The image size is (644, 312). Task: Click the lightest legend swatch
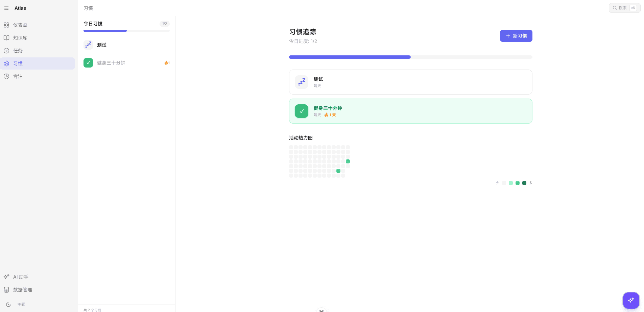click(x=504, y=183)
